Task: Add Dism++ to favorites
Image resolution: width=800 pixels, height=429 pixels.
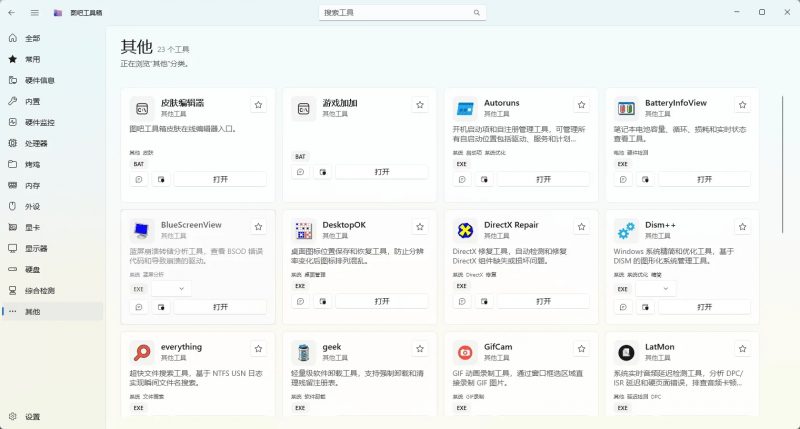Action: coord(742,226)
